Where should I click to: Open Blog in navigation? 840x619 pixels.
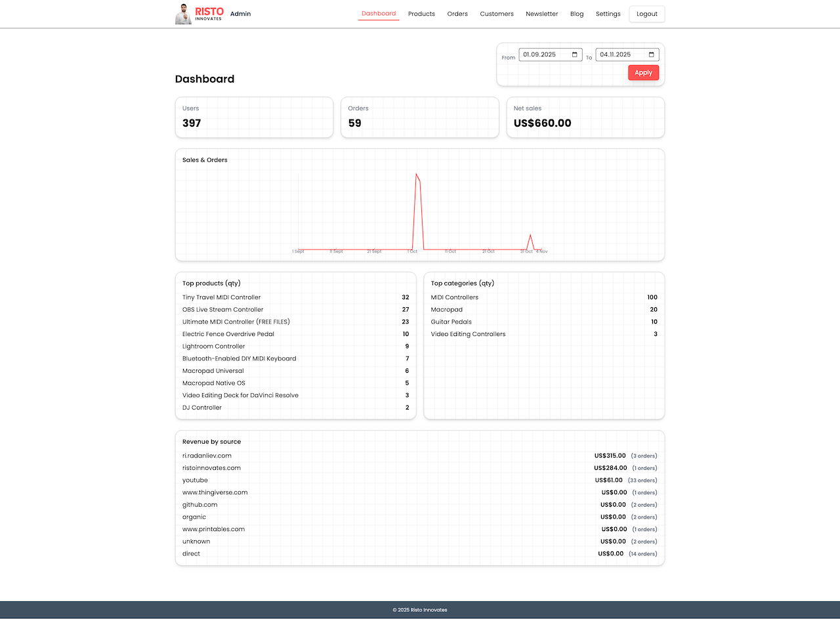coord(577,14)
